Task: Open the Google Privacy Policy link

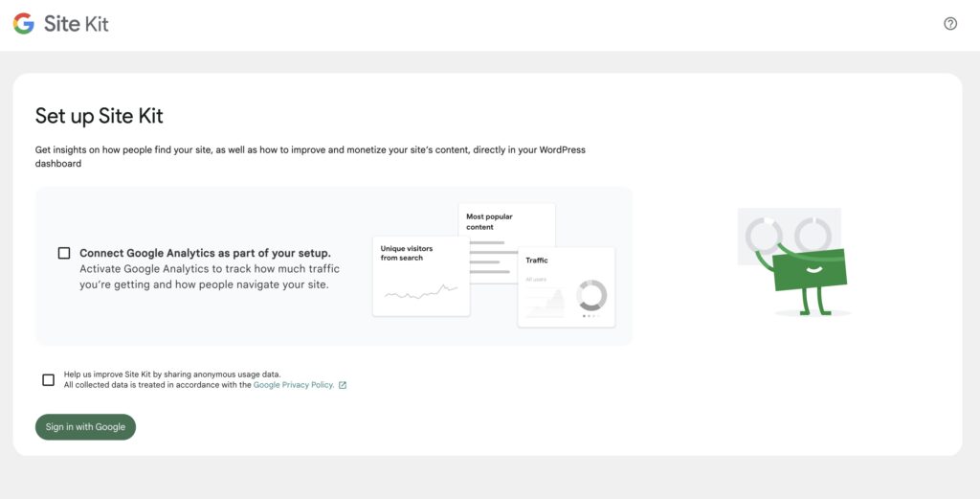Action: pos(294,385)
